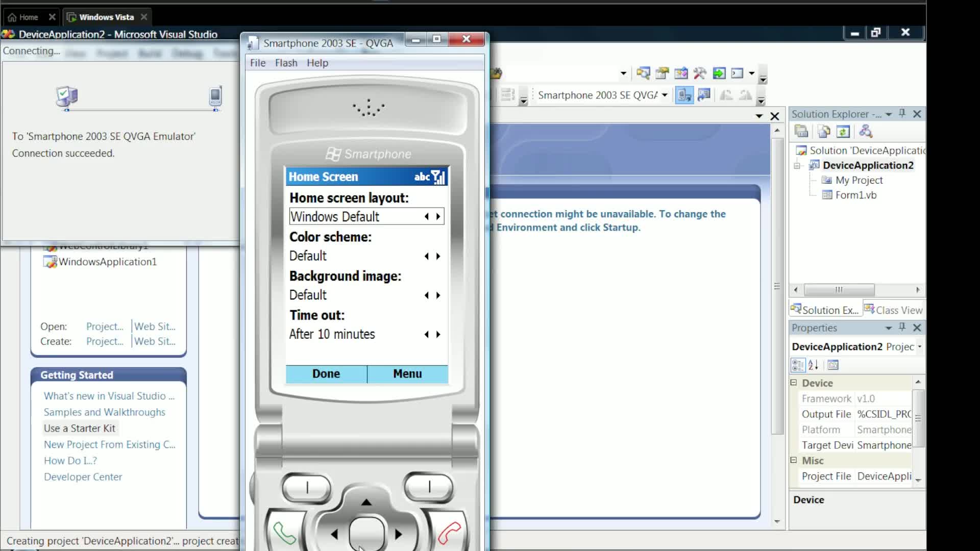Open the Command Window toolbar icon
This screenshot has width=980, height=551.
click(737, 73)
